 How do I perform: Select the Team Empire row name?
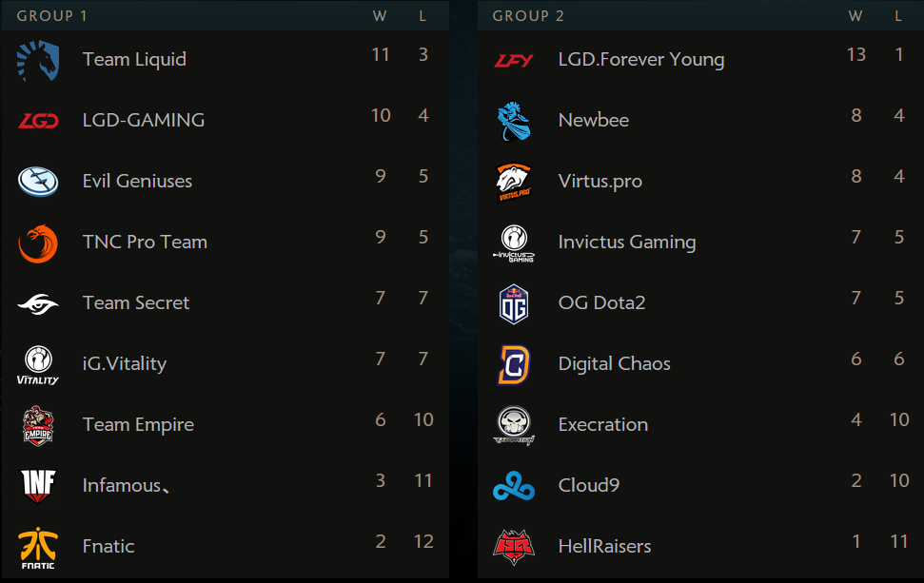[x=138, y=424]
